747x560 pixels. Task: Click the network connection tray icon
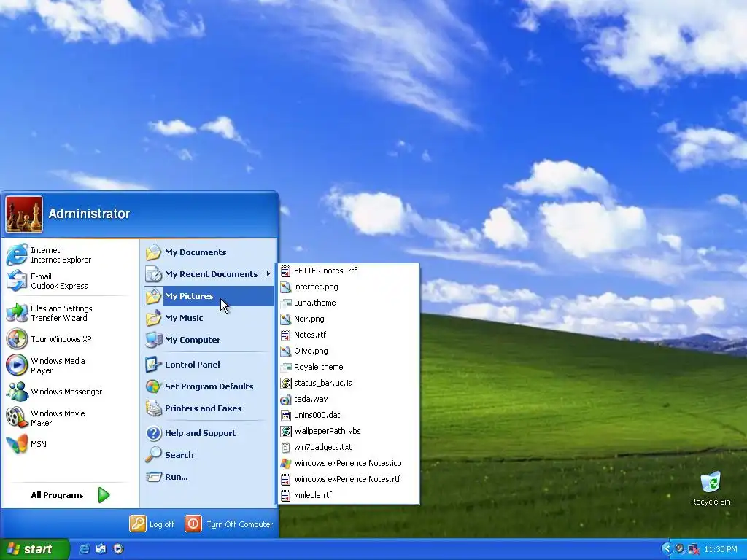(x=693, y=549)
